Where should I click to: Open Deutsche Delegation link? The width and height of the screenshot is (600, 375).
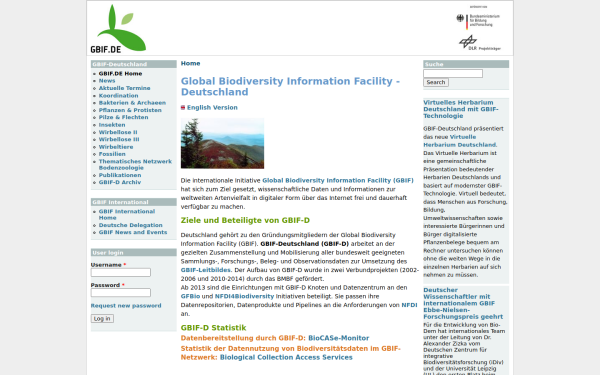point(130,225)
